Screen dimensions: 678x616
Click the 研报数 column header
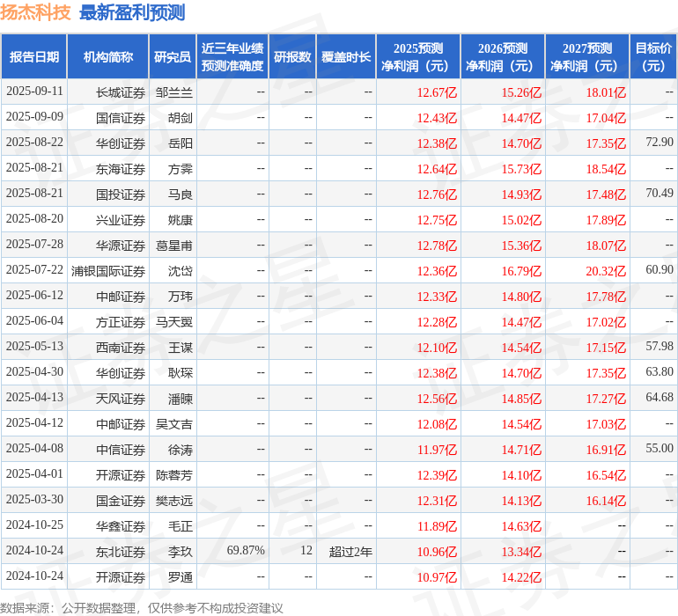[x=292, y=56]
